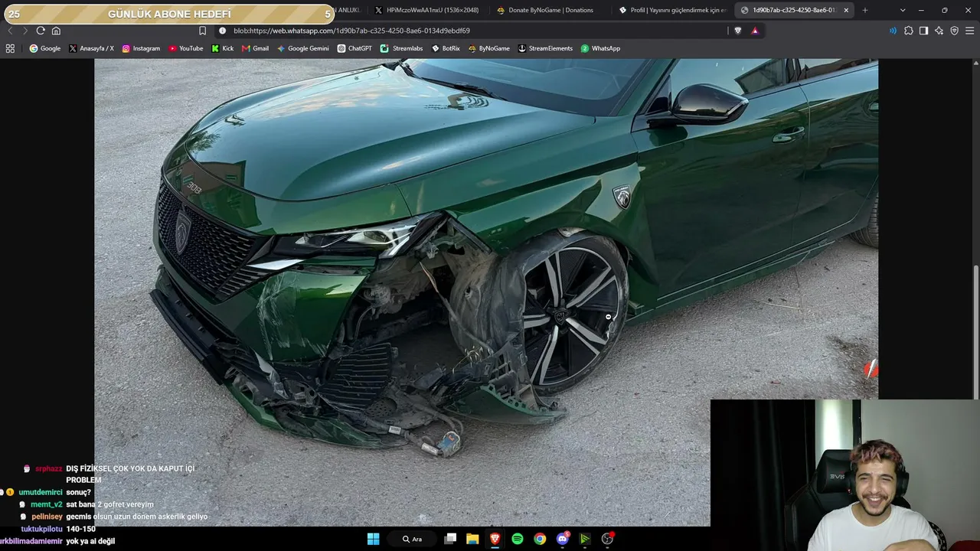Open Google Chrome from the taskbar

(x=540, y=539)
